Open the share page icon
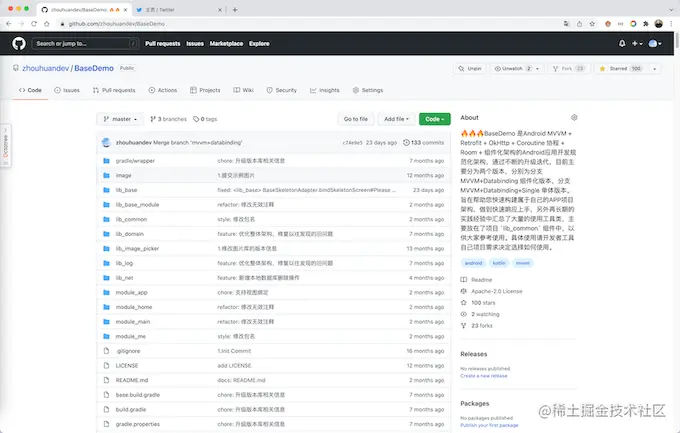The width and height of the screenshot is (680, 433). 579,24
